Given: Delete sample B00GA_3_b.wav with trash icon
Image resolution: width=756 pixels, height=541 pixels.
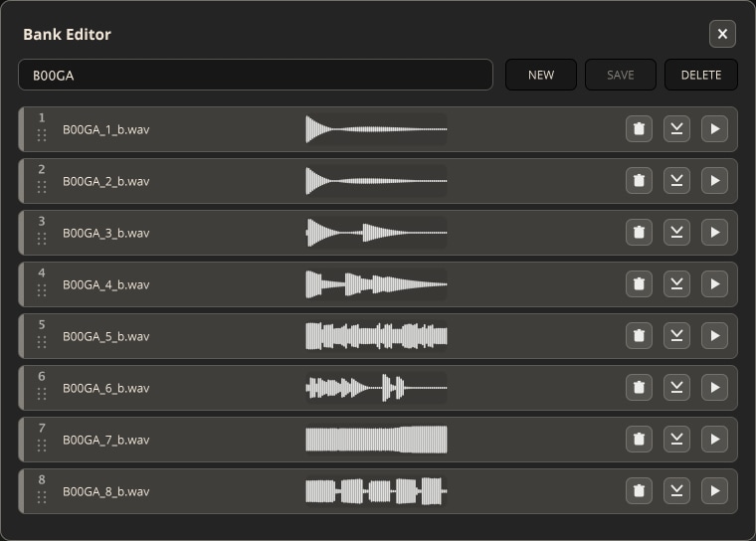Looking at the screenshot, I should click(x=639, y=233).
